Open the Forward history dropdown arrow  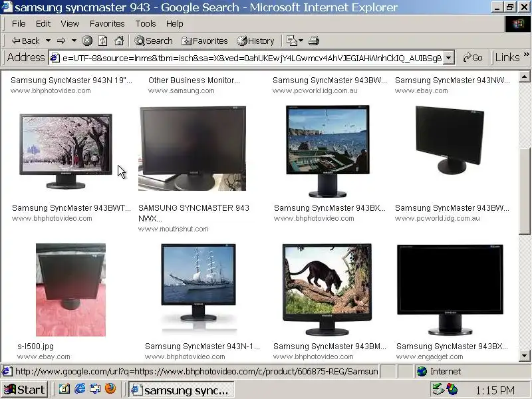[x=74, y=41]
